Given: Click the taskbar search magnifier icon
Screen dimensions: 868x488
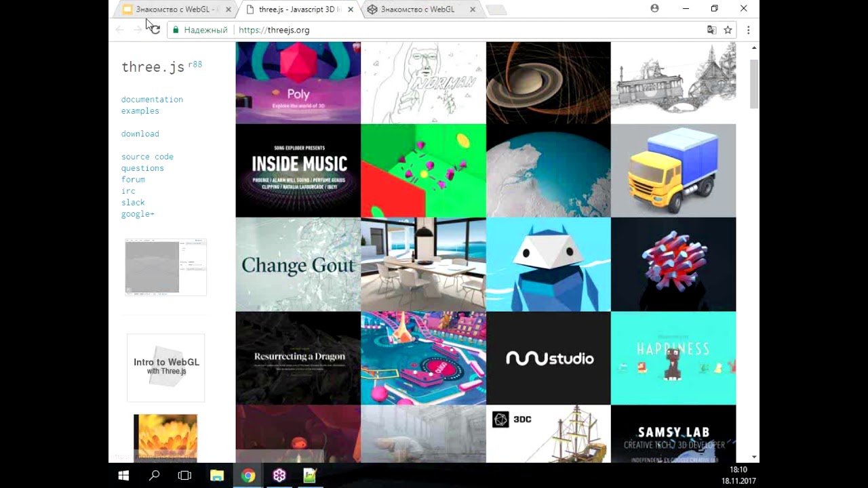Looking at the screenshot, I should [x=154, y=476].
